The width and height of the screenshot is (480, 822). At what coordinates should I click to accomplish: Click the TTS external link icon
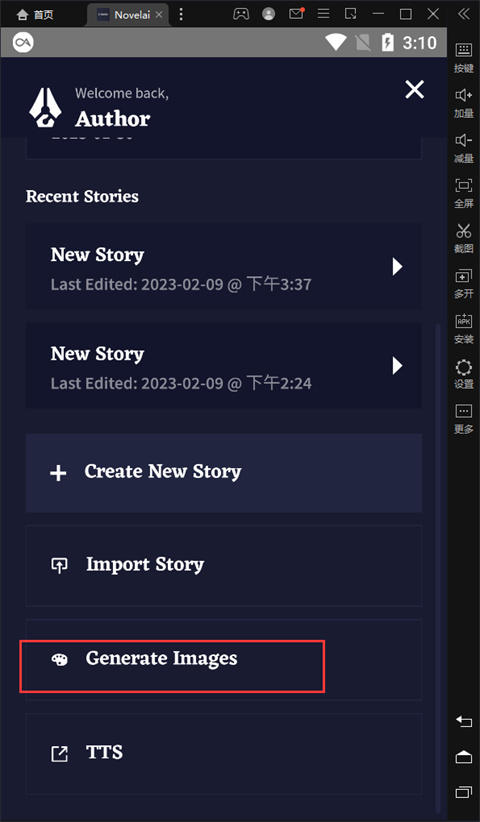[59, 754]
